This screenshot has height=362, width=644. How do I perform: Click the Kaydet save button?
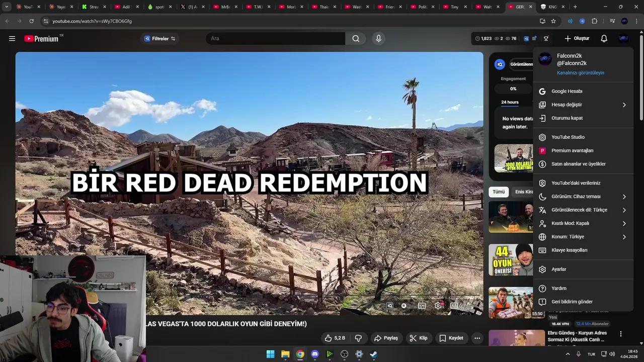[x=451, y=338]
